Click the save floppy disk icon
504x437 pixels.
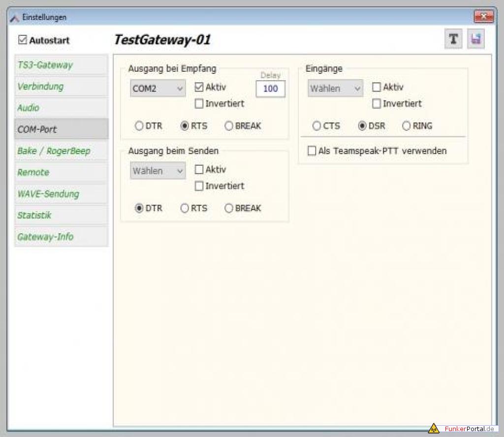476,39
